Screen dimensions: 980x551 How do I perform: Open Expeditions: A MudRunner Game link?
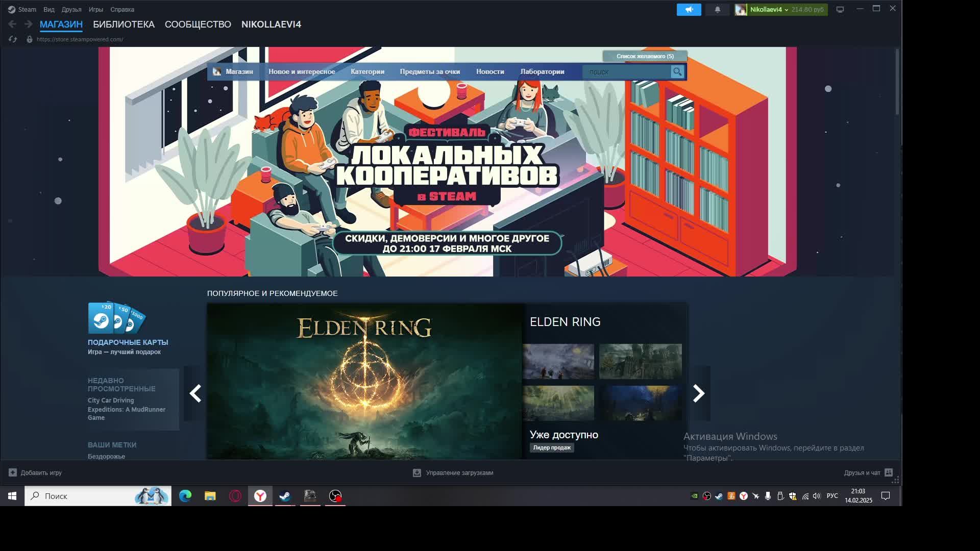(127, 414)
